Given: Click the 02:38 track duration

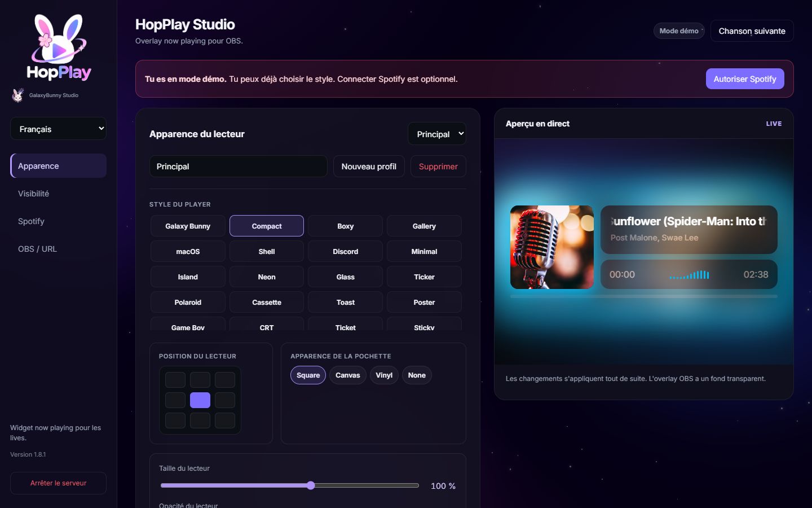Looking at the screenshot, I should [756, 274].
